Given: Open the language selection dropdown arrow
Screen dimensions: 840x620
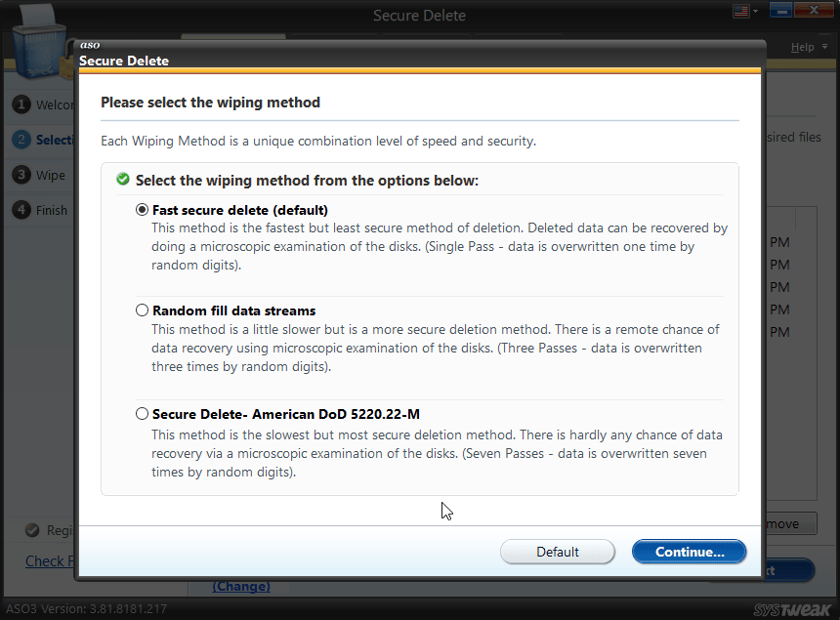Looking at the screenshot, I should [755, 10].
